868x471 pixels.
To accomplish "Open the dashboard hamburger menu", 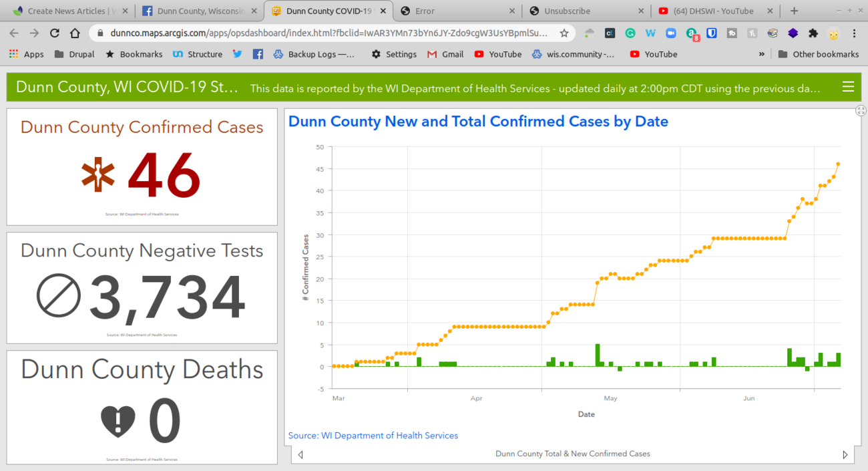I will coord(848,87).
